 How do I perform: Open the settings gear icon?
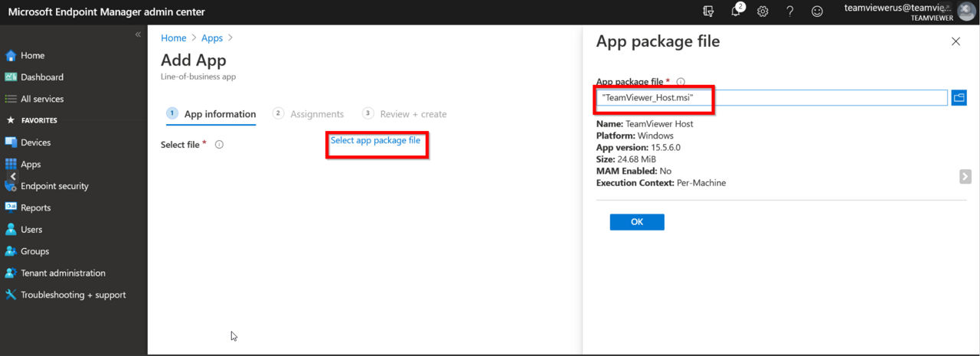tap(763, 11)
